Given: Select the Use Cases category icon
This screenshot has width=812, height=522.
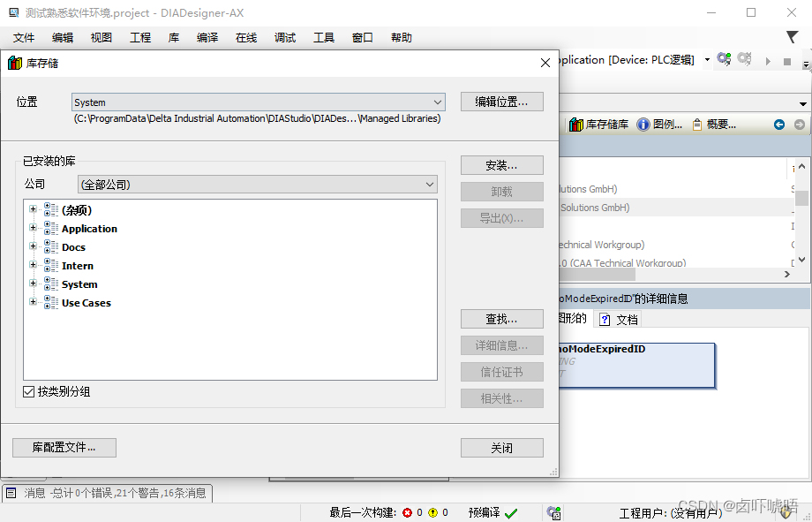Looking at the screenshot, I should (51, 302).
